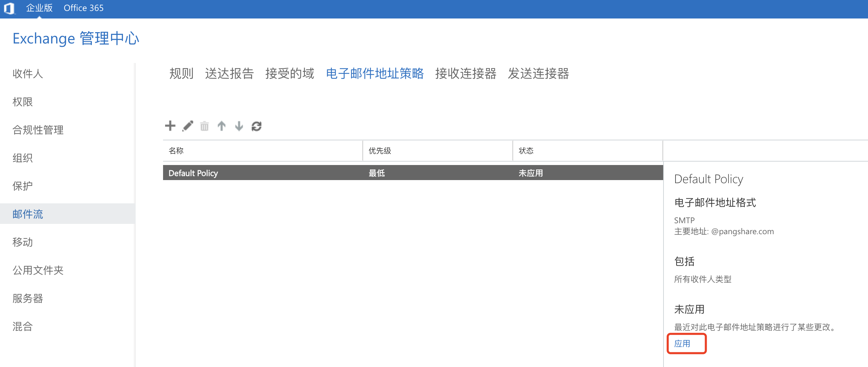Sort by the 优先级 column header

[438, 151]
